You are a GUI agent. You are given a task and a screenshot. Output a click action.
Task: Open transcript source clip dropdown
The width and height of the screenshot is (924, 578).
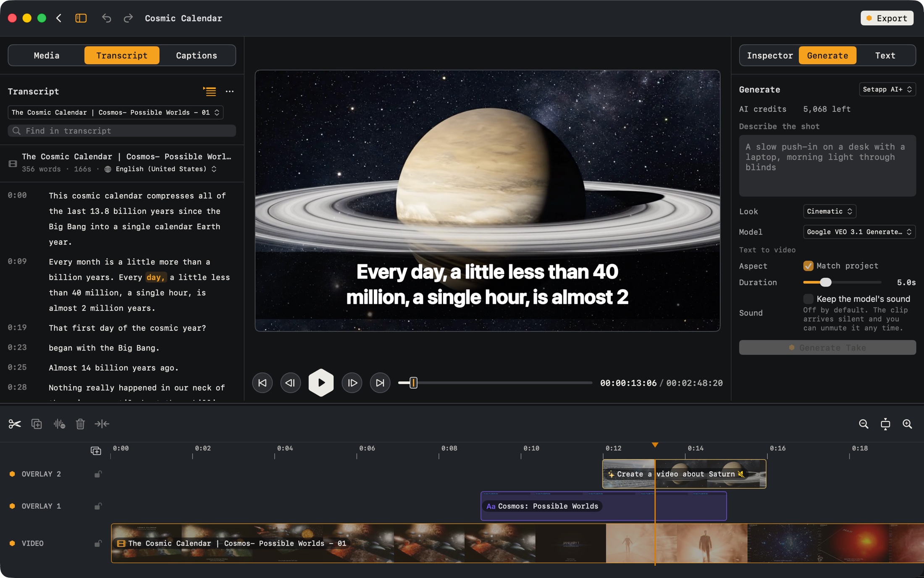115,112
